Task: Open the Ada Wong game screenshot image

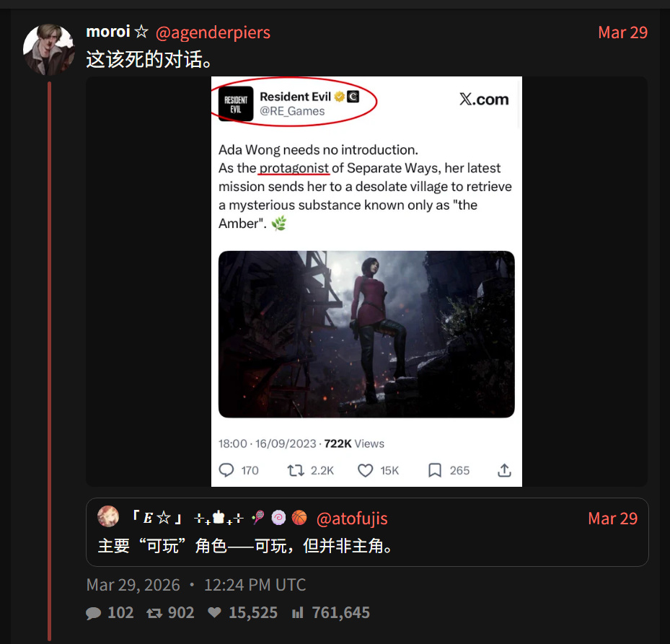Action: coord(366,334)
